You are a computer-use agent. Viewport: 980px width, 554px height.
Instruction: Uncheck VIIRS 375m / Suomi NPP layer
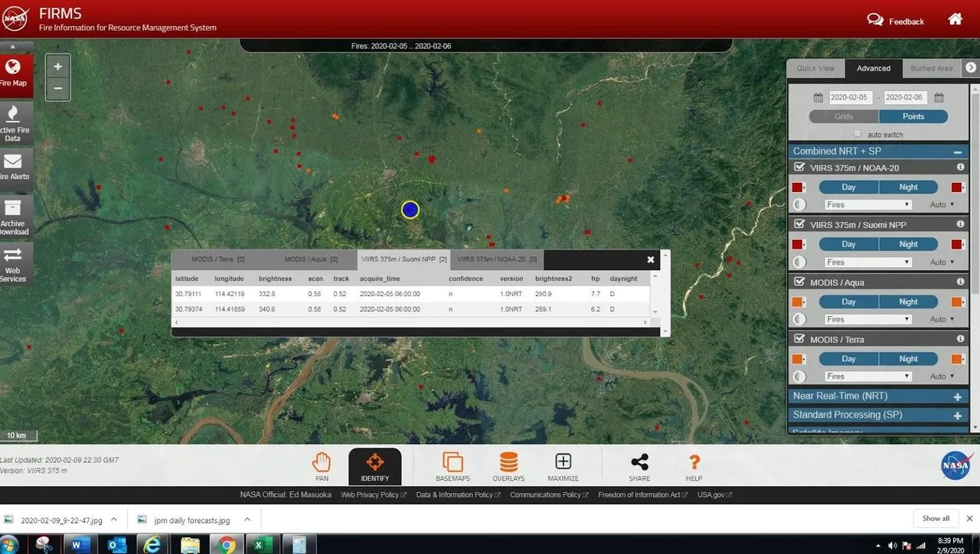[x=800, y=224]
